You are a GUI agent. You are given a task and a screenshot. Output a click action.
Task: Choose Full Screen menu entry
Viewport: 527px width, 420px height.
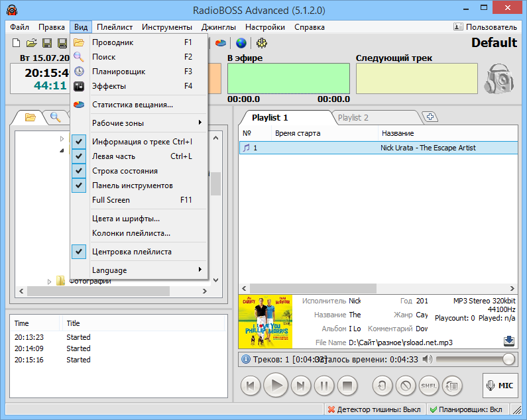point(139,200)
